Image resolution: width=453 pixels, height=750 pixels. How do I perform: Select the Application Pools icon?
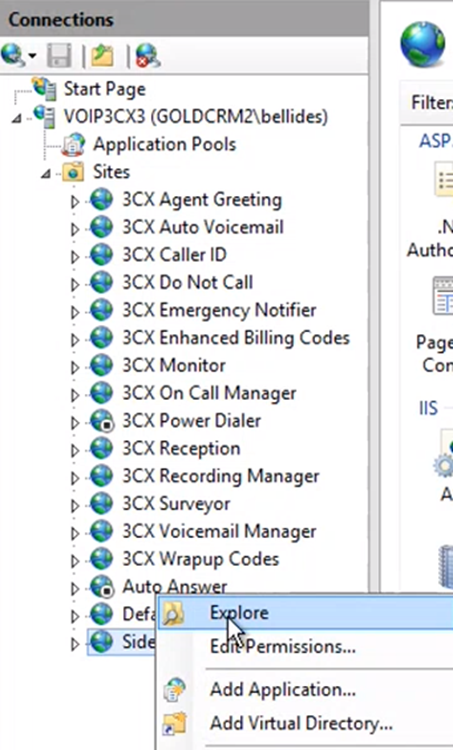click(x=73, y=144)
